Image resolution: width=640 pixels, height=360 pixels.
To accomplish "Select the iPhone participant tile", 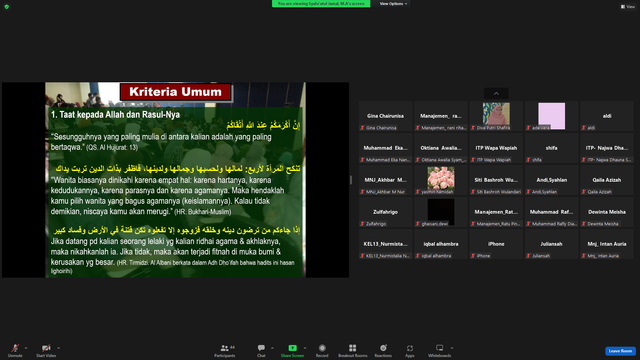I will 496,244.
